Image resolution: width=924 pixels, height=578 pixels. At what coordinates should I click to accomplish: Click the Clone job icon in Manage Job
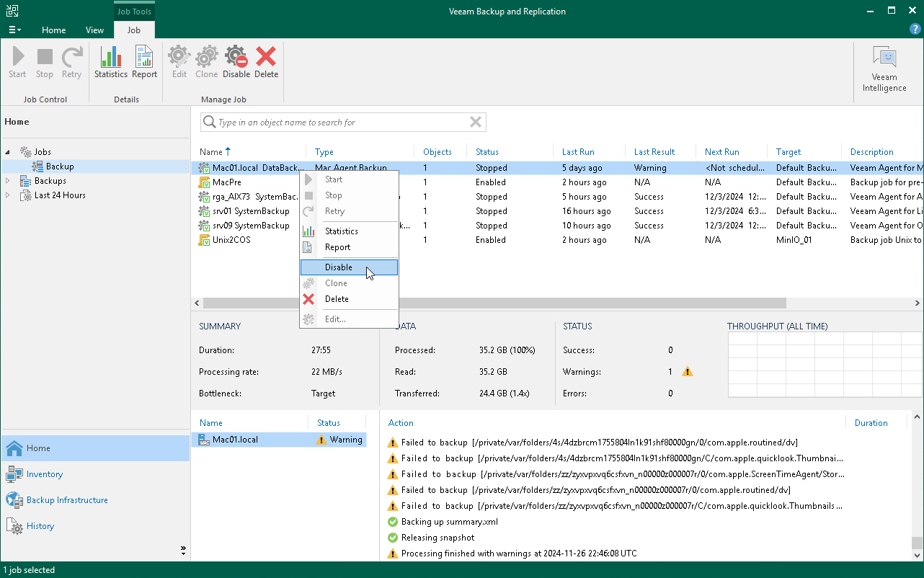click(206, 61)
